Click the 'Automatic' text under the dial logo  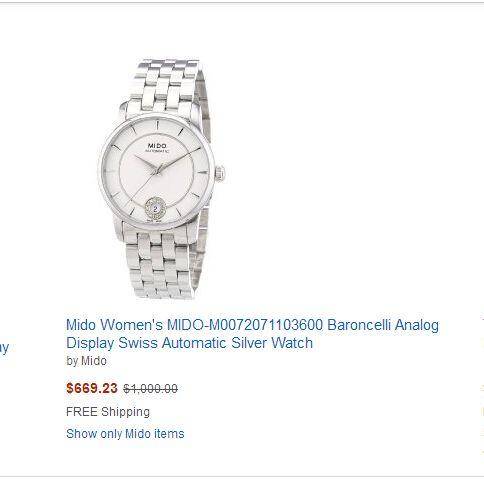tap(157, 151)
